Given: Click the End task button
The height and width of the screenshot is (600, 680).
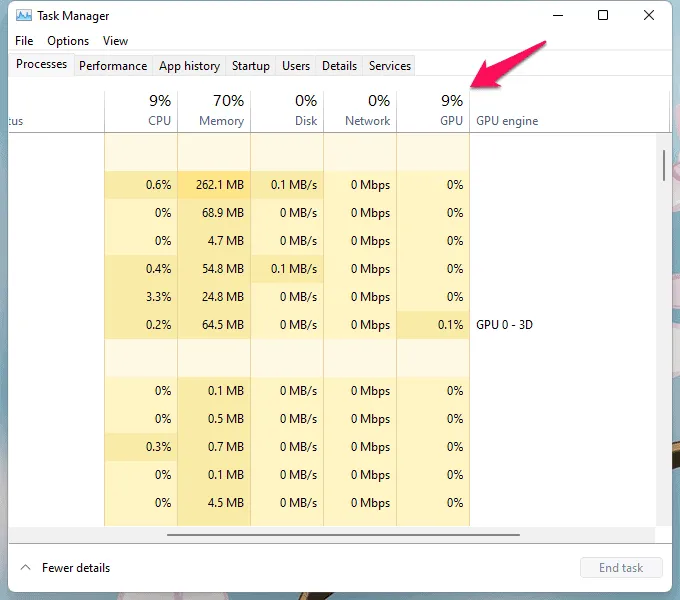Looking at the screenshot, I should [621, 567].
